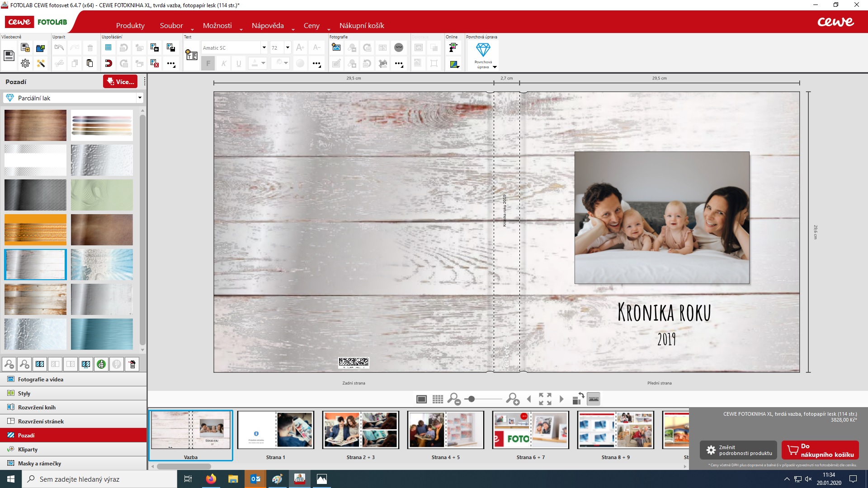Image resolution: width=868 pixels, height=488 pixels.
Task: Open the Parciální lak category dropdown
Action: (140, 98)
